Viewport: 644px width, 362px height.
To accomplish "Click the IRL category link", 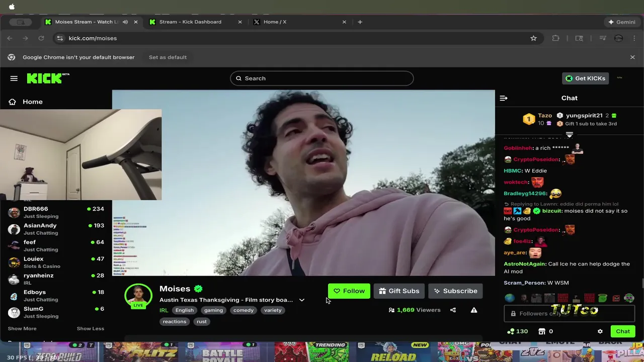I will [x=164, y=310].
